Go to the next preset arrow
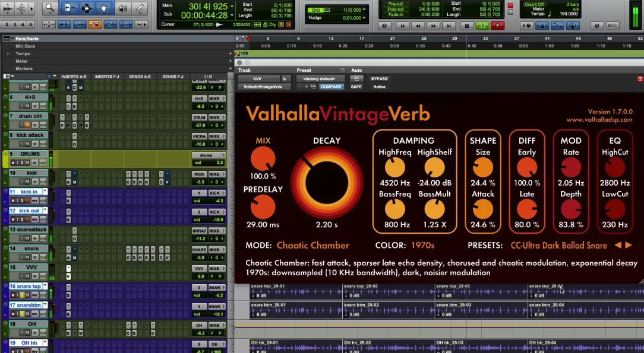 (x=629, y=245)
